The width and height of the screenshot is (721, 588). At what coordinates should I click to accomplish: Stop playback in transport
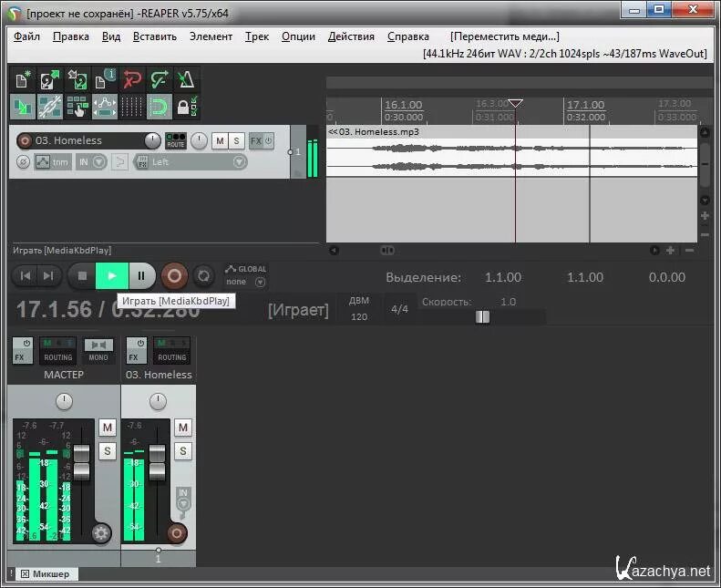pyautogui.click(x=82, y=276)
